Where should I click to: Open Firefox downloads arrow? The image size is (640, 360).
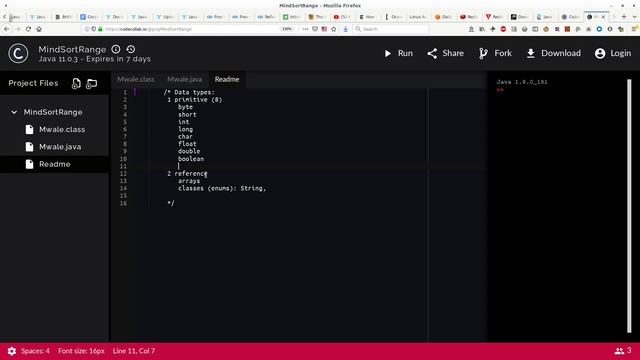click(345, 29)
